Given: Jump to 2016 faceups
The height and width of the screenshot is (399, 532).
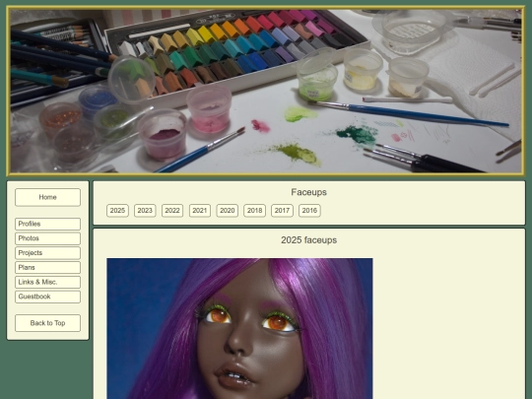Looking at the screenshot, I should 309,211.
